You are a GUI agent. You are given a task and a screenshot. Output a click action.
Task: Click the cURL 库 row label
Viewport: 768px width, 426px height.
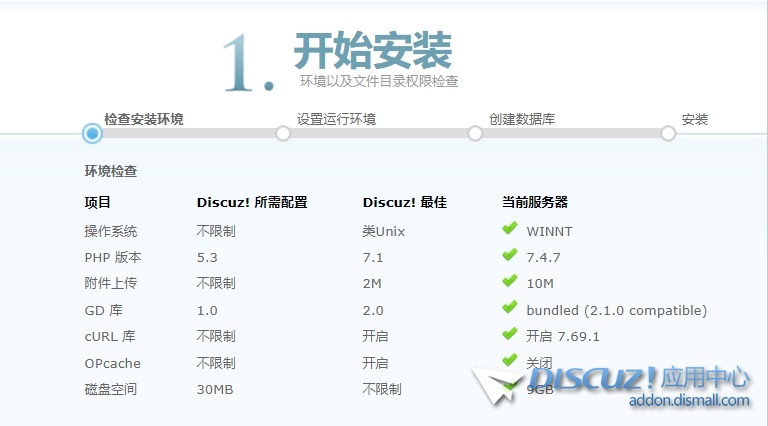click(110, 336)
